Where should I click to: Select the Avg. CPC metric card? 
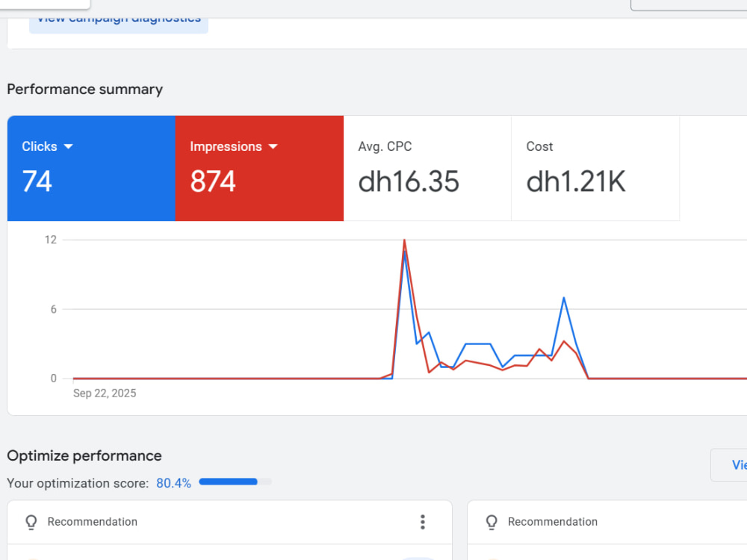[427, 168]
